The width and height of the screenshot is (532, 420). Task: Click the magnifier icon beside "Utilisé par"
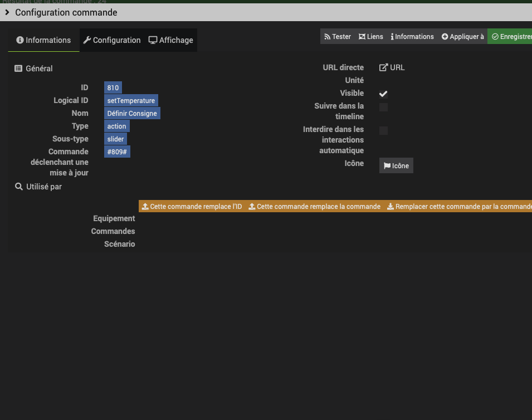(x=19, y=187)
